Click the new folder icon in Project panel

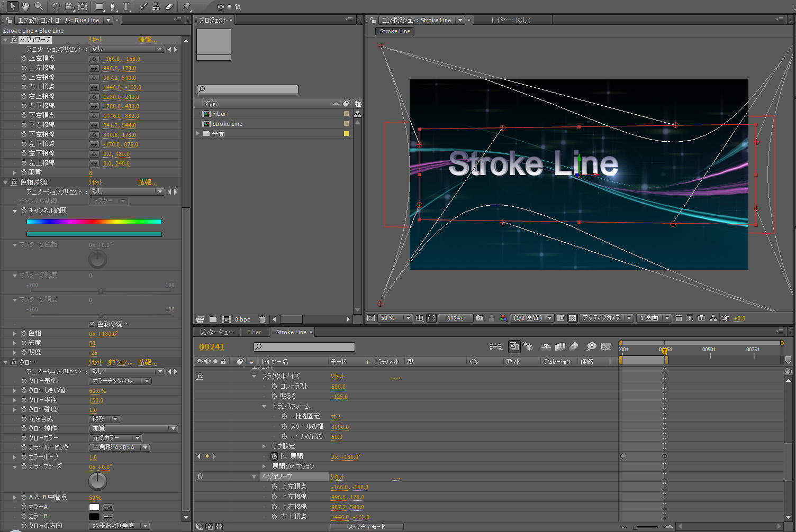[213, 319]
